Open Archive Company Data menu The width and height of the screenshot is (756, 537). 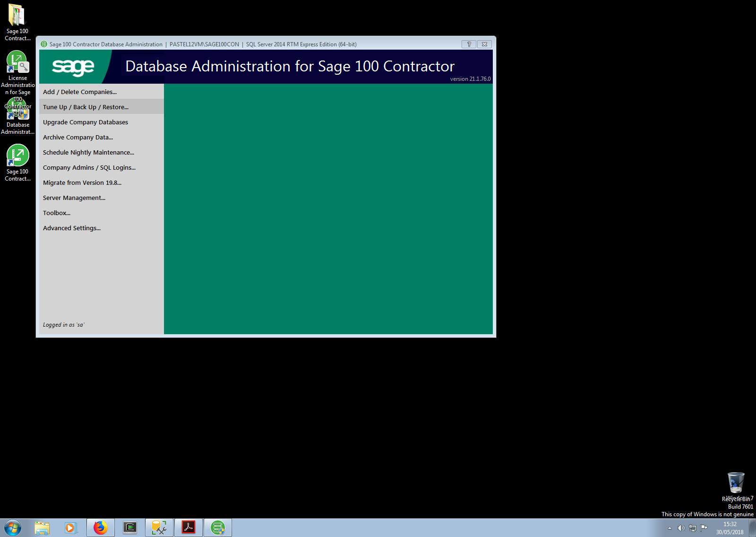[101, 137]
